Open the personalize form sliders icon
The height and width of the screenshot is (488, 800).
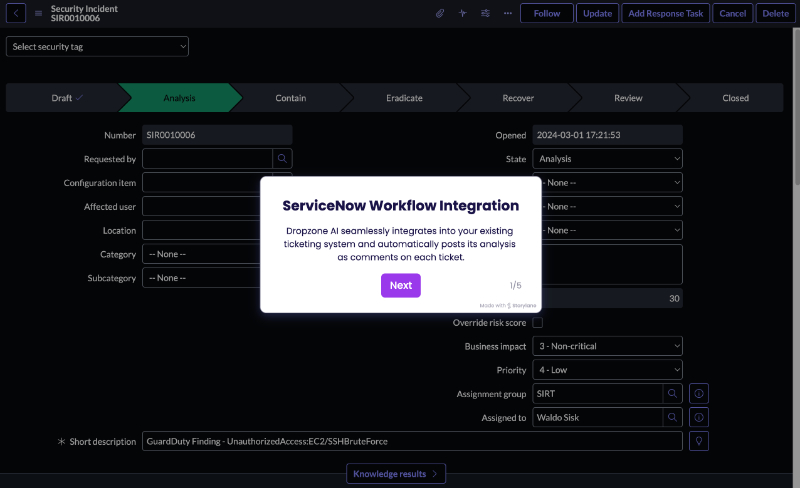click(485, 13)
